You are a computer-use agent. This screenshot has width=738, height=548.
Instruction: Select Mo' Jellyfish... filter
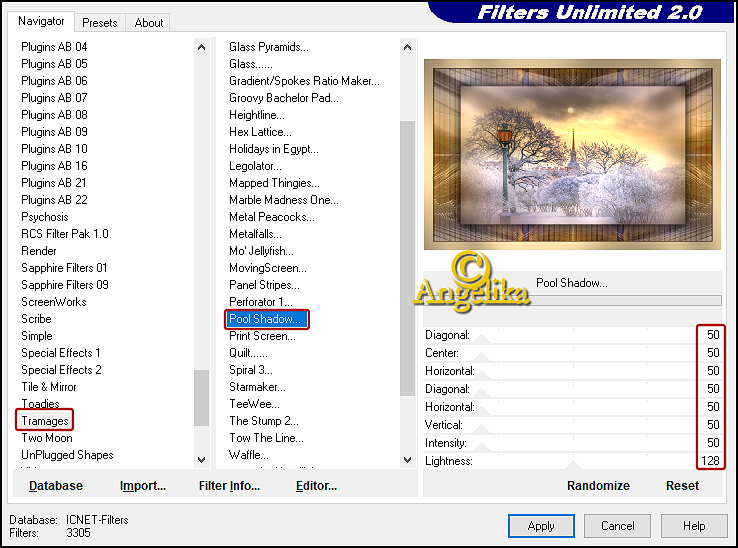coord(261,251)
